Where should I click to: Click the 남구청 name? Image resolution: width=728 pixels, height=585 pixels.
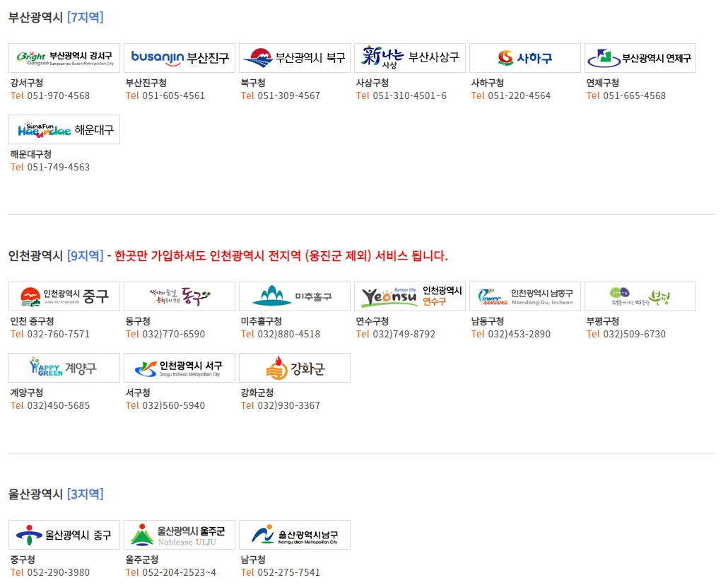(x=252, y=560)
